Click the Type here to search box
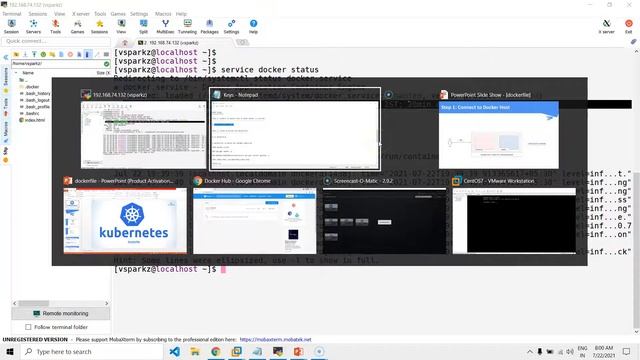The image size is (640, 360). pyautogui.click(x=91, y=351)
